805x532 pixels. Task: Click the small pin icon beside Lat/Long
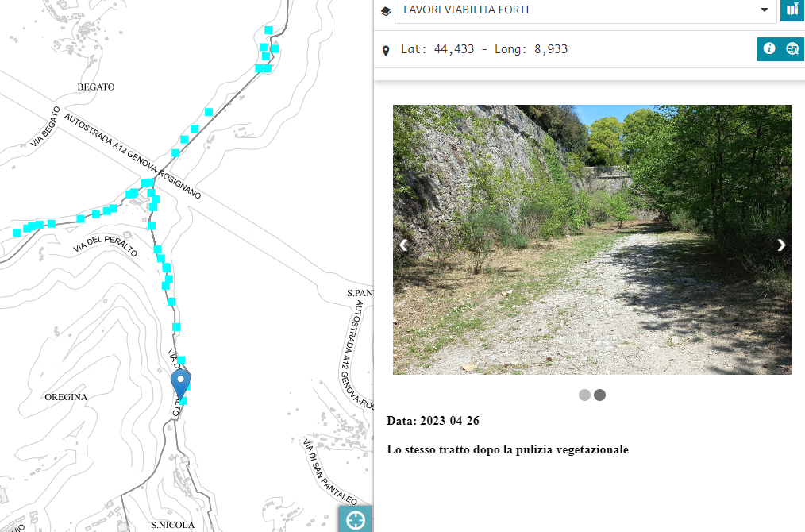click(386, 51)
